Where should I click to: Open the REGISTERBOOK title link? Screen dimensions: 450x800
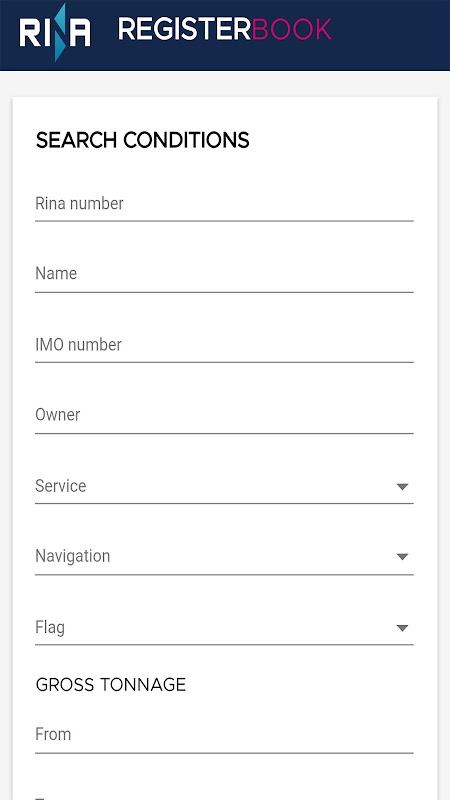click(x=224, y=30)
